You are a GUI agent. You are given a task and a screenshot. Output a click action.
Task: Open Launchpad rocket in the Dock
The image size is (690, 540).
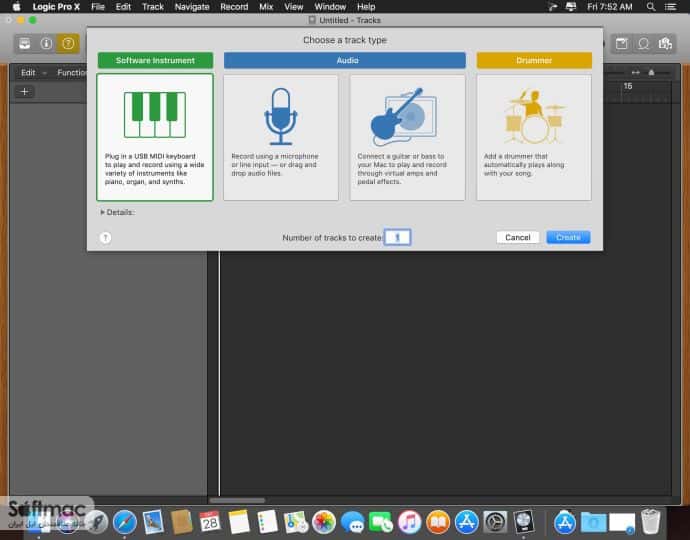click(96, 522)
